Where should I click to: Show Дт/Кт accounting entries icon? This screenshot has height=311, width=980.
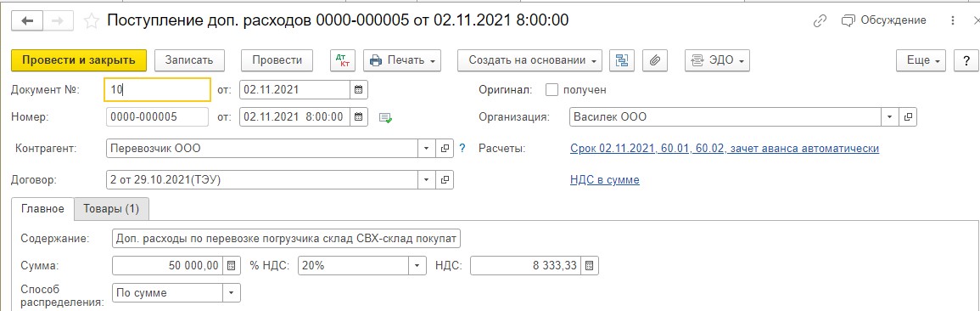tap(343, 60)
